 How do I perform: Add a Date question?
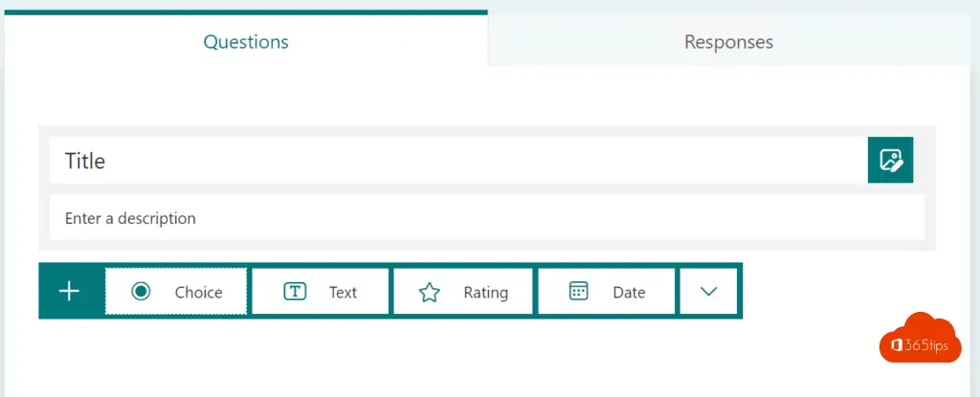[606, 292]
